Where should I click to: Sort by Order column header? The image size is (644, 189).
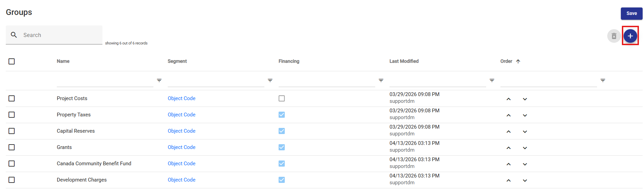coord(506,61)
